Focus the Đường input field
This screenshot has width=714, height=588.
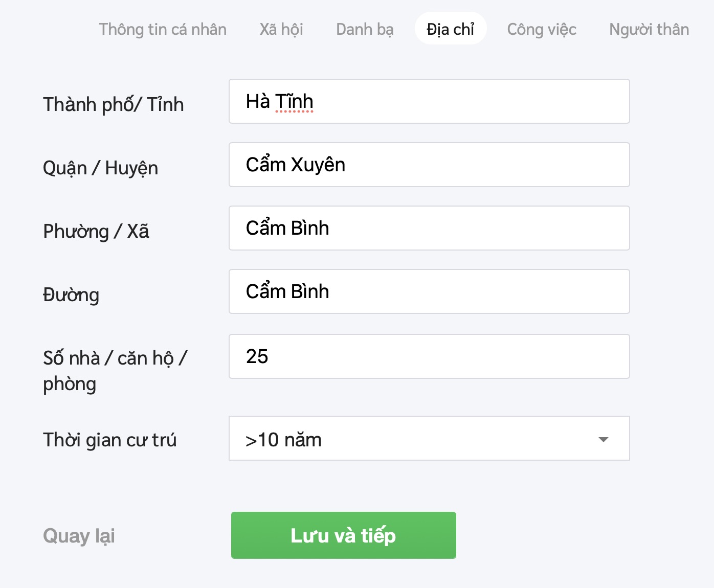(x=429, y=291)
